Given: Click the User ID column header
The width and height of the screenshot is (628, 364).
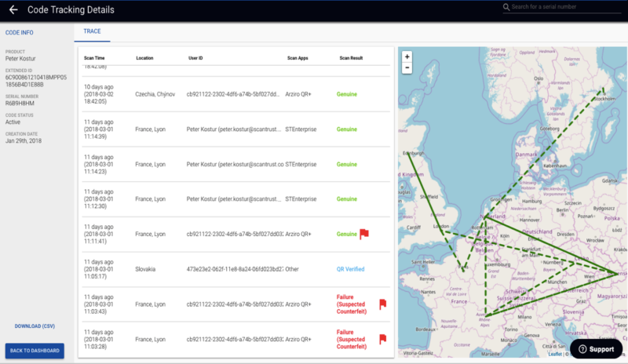Looking at the screenshot, I should coord(195,58).
